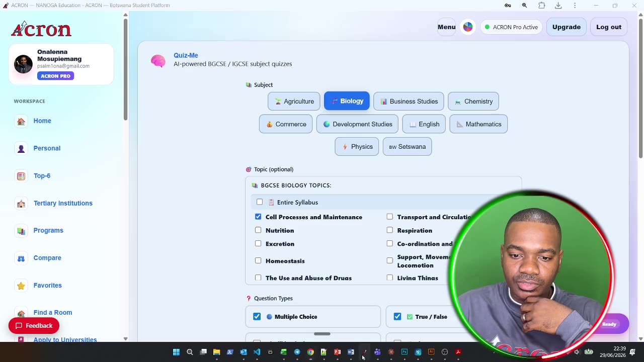Screen dimensions: 644x362
Task: Click the Programs sidebar icon
Action: tap(21, 231)
